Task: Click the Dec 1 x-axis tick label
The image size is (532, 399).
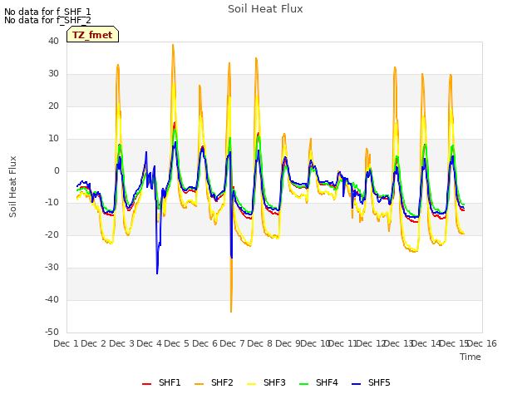Action: click(66, 343)
